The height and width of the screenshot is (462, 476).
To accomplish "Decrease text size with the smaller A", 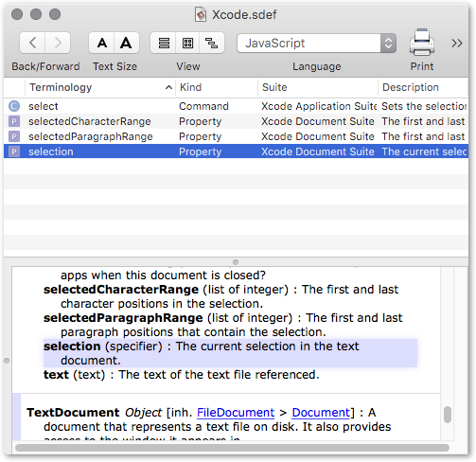I will click(x=101, y=43).
